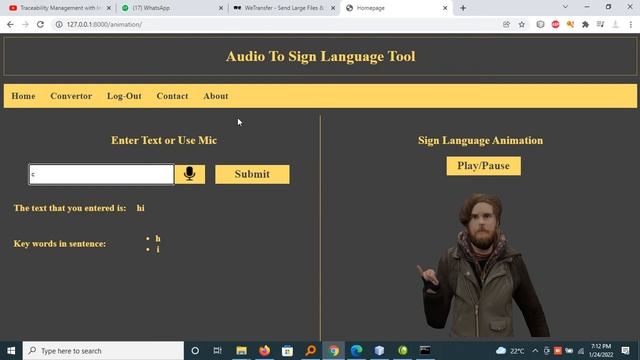640x360 pixels.
Task: Share this page icon
Action: pos(507,24)
